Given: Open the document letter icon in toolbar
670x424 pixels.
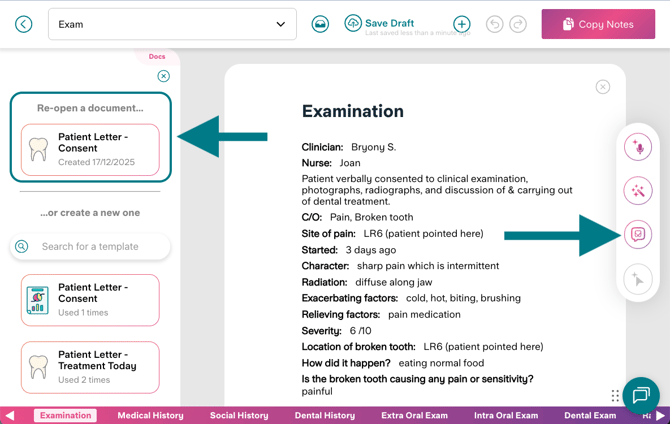Looking at the screenshot, I should 637,235.
